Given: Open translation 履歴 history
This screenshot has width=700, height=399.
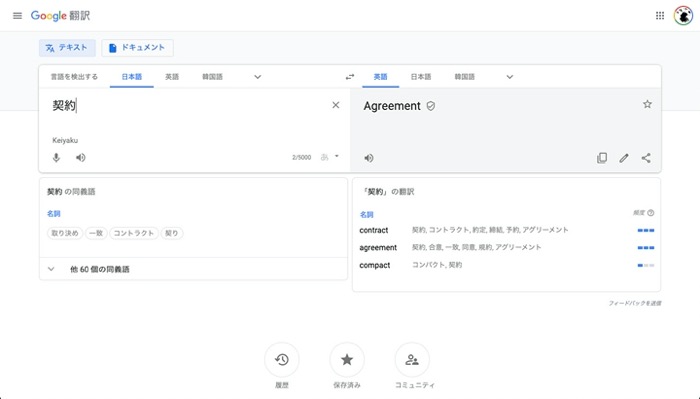Looking at the screenshot, I should click(x=282, y=360).
